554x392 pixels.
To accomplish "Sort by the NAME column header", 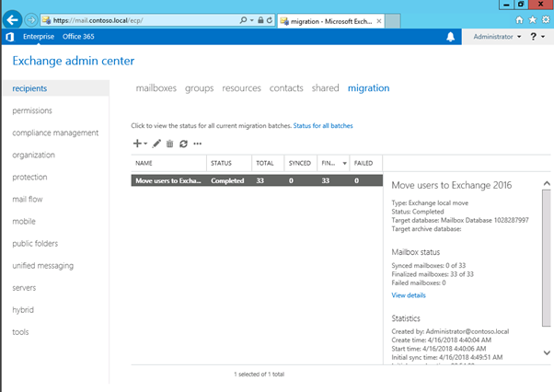I will click(x=168, y=163).
